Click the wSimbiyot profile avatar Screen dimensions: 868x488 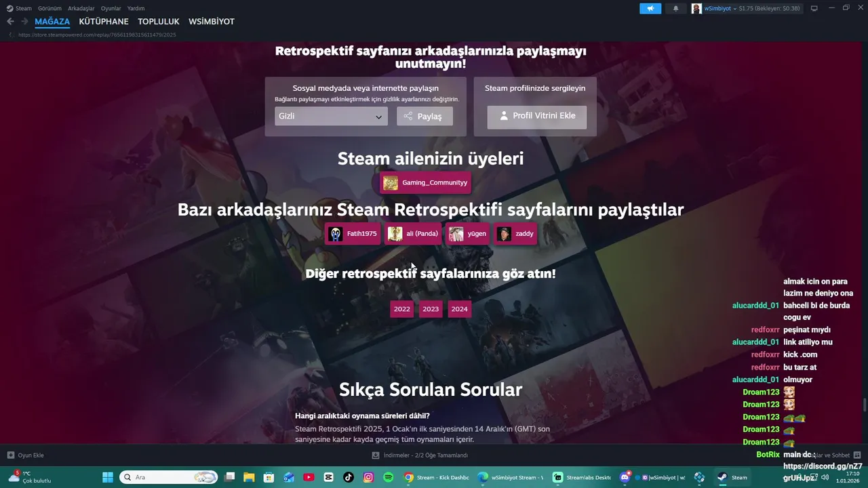pyautogui.click(x=696, y=8)
